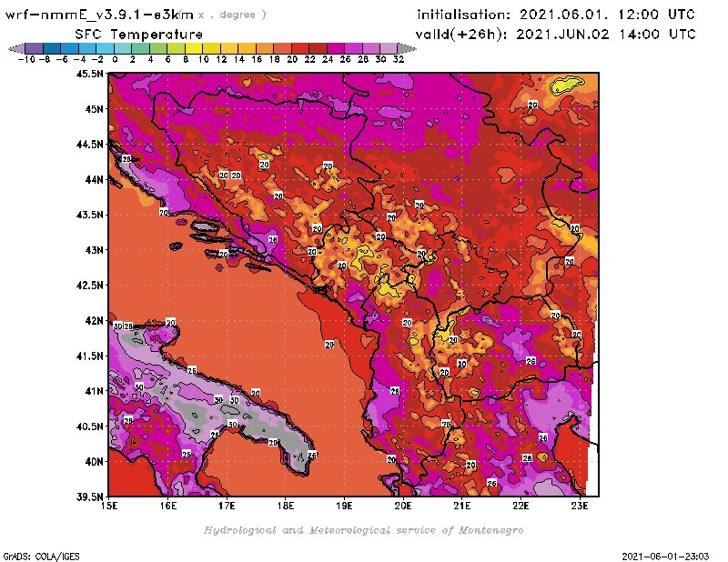The image size is (728, 562).
Task: Click the '44N' latitude label
Action: [94, 179]
